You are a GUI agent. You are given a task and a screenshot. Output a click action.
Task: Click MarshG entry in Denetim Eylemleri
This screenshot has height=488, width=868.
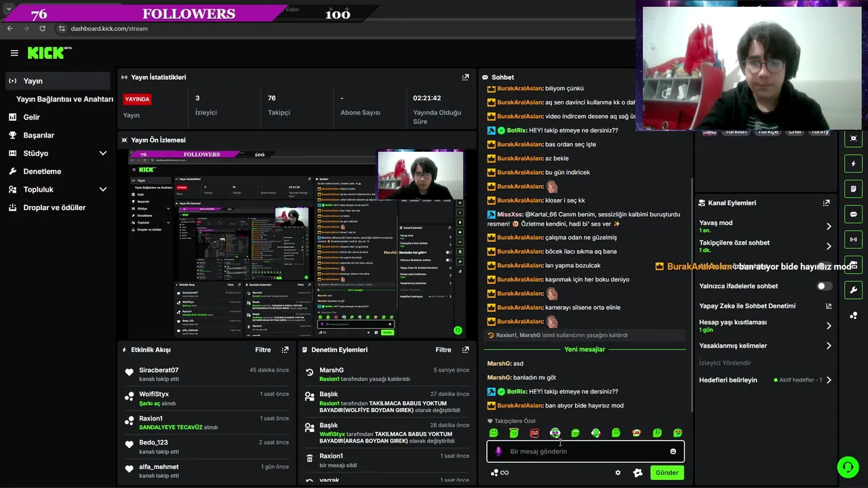(x=332, y=370)
